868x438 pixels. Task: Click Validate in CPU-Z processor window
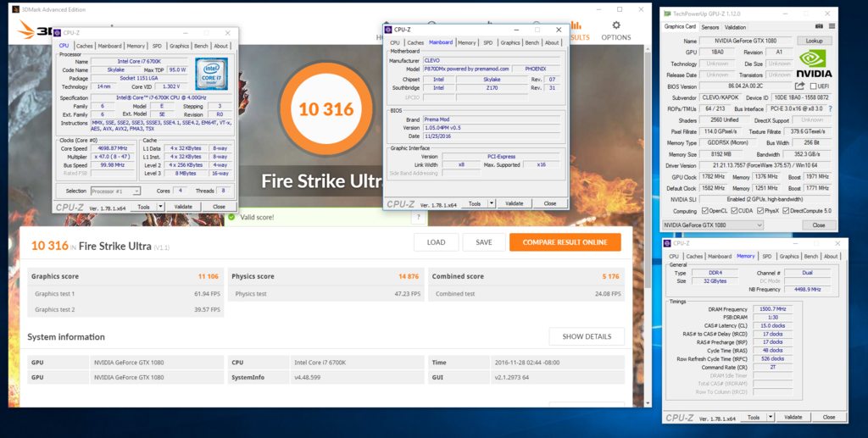183,206
